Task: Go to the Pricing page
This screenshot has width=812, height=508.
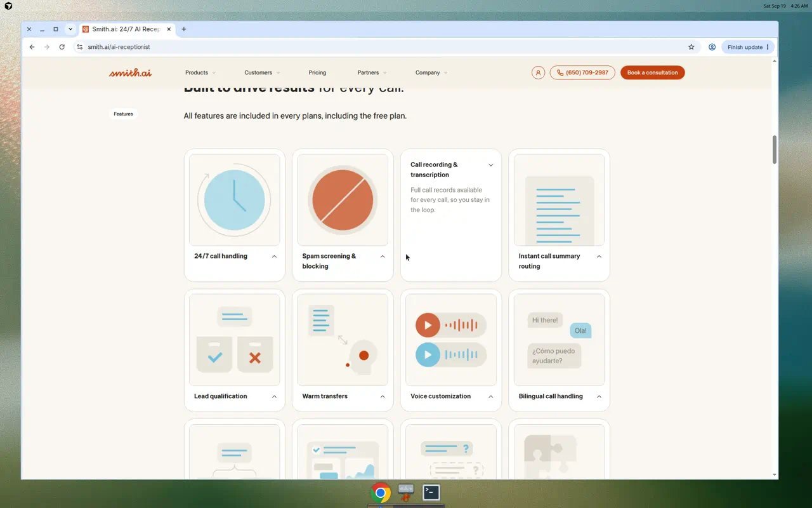Action: tap(317, 72)
